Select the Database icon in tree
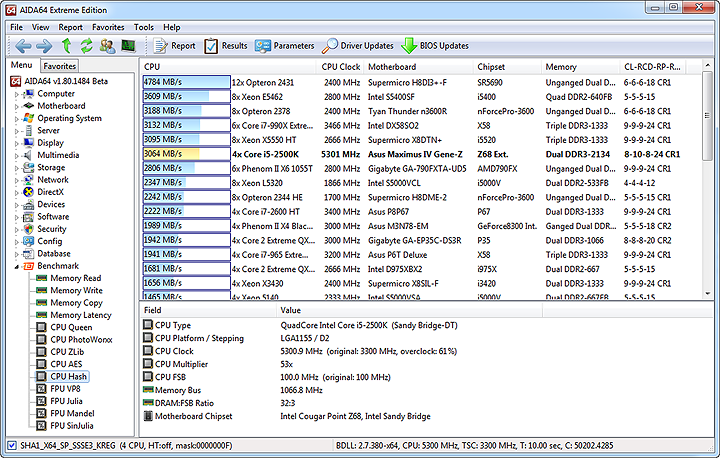The image size is (720, 458). [x=28, y=254]
